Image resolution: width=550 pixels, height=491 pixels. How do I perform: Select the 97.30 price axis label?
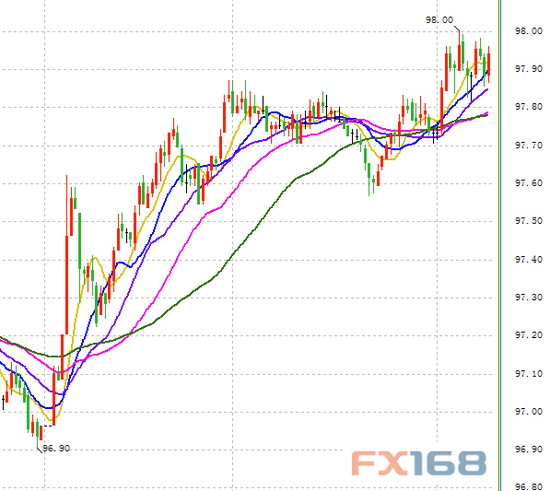point(528,297)
